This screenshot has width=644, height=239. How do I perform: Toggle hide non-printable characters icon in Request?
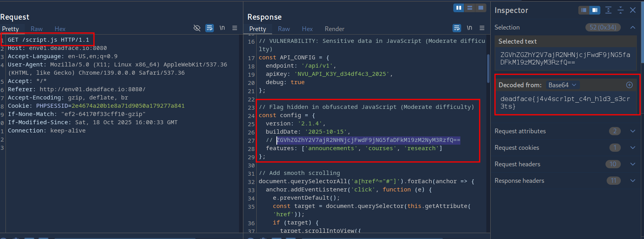(x=197, y=28)
